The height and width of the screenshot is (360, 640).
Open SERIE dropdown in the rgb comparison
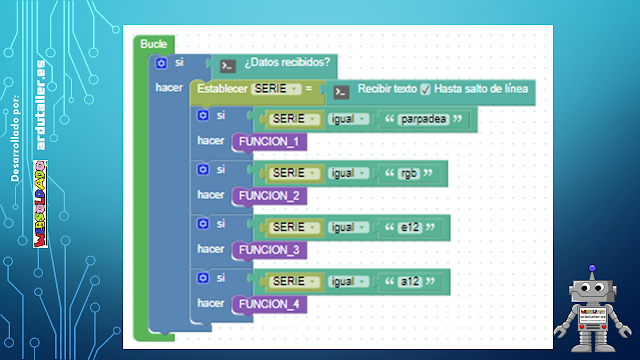tap(294, 173)
